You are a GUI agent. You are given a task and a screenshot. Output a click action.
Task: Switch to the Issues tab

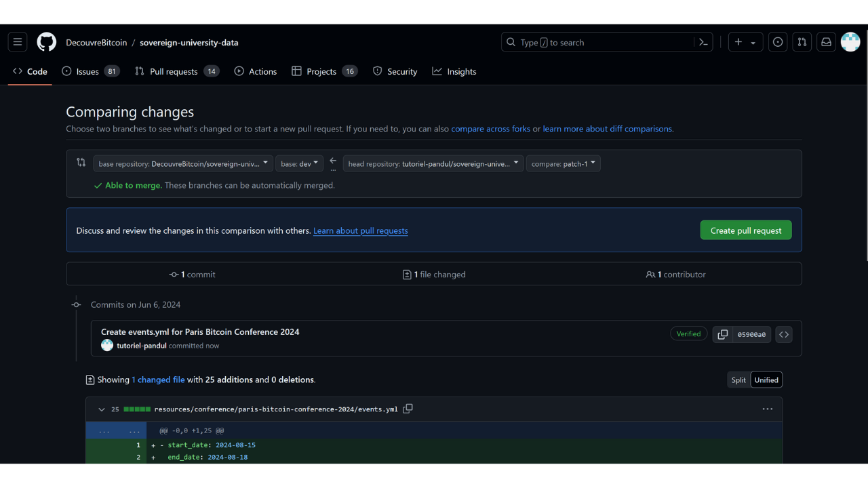(x=90, y=71)
